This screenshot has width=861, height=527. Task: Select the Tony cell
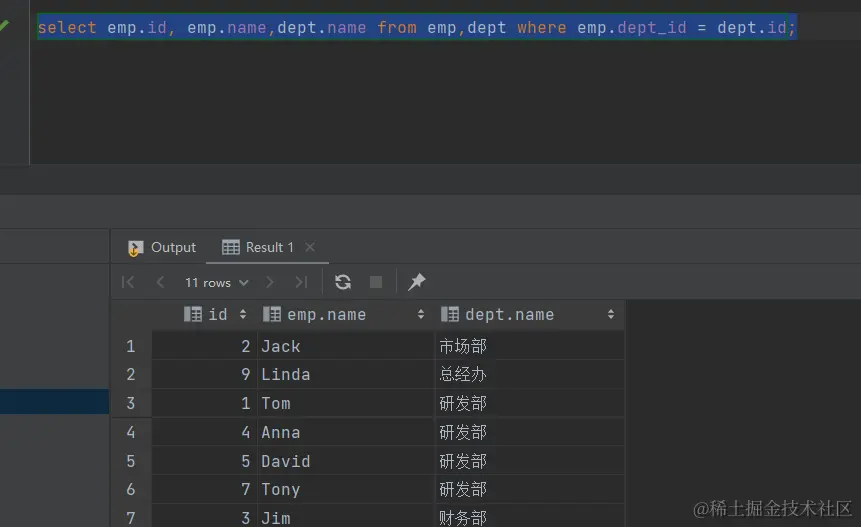click(x=346, y=489)
